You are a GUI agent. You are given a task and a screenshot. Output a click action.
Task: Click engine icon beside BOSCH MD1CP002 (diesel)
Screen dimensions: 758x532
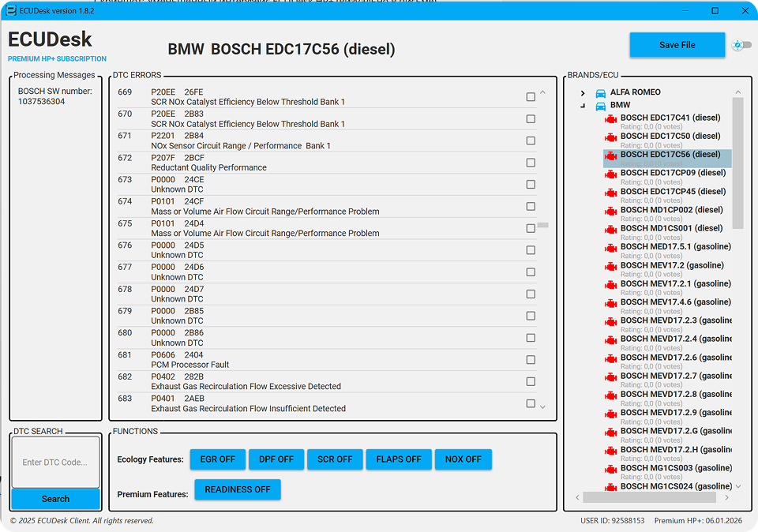coord(610,212)
